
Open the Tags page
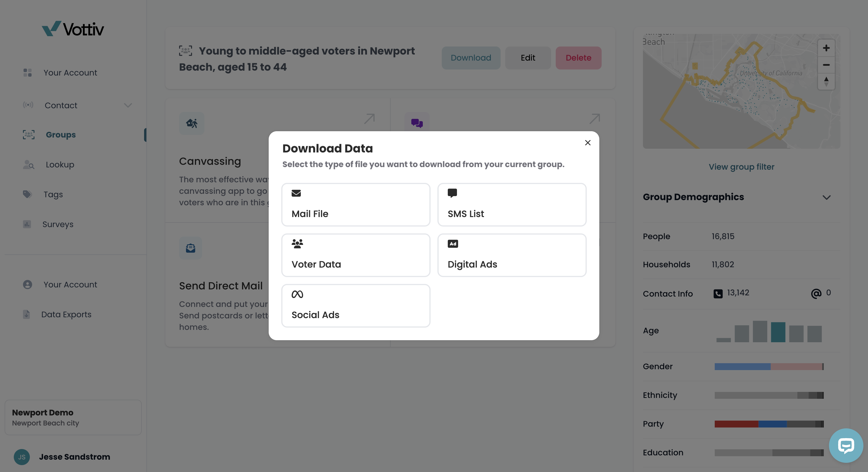pyautogui.click(x=53, y=194)
